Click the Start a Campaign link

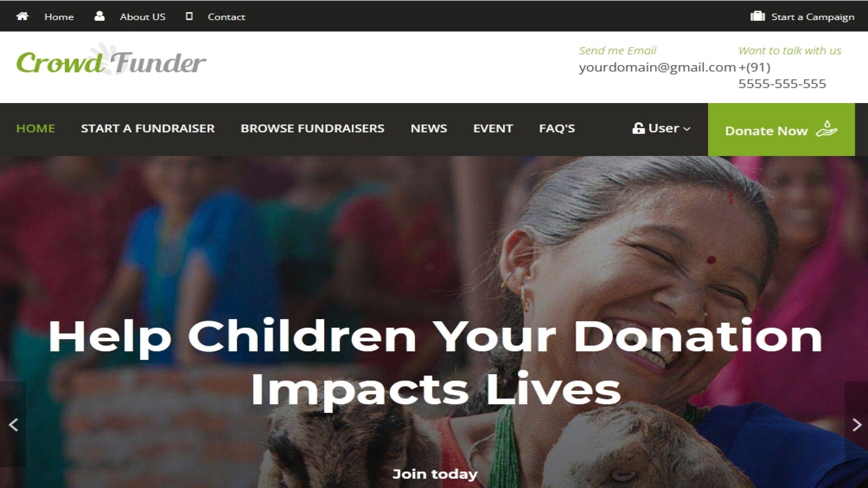tap(812, 17)
